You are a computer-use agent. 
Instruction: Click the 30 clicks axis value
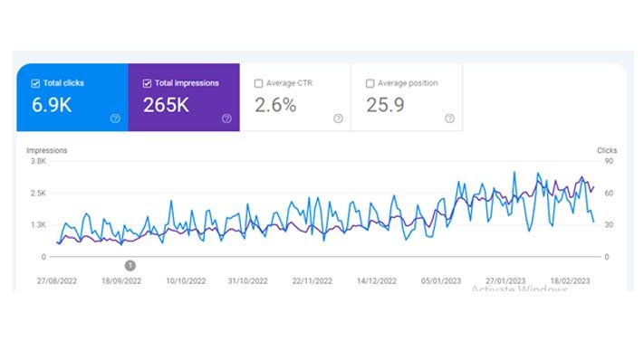[609, 225]
